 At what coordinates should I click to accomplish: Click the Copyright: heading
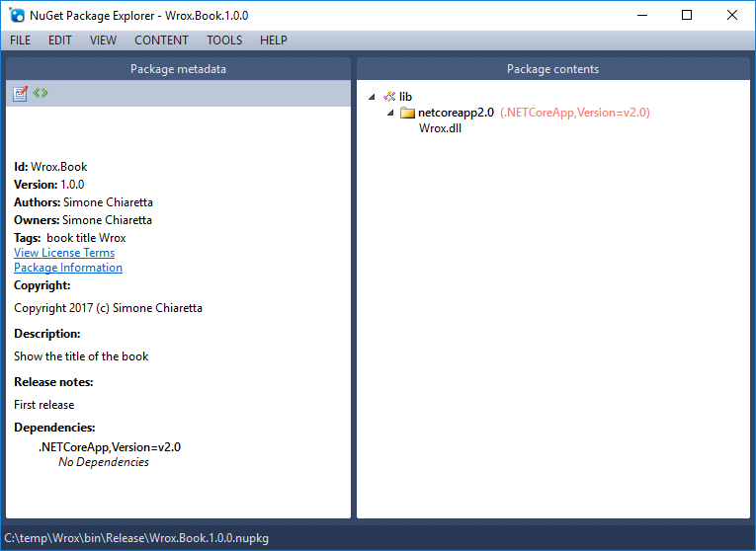coord(42,285)
